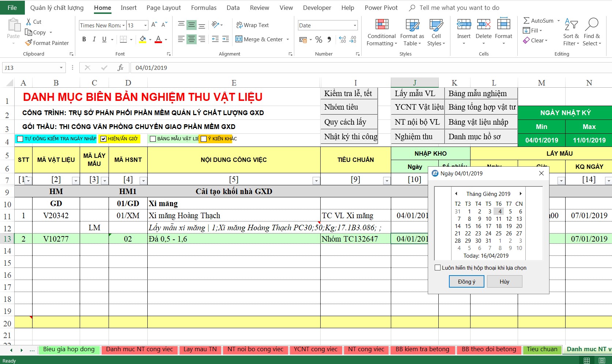Switch to 'Lay mau TN' sheet tab
The image size is (612, 364).
[200, 349]
